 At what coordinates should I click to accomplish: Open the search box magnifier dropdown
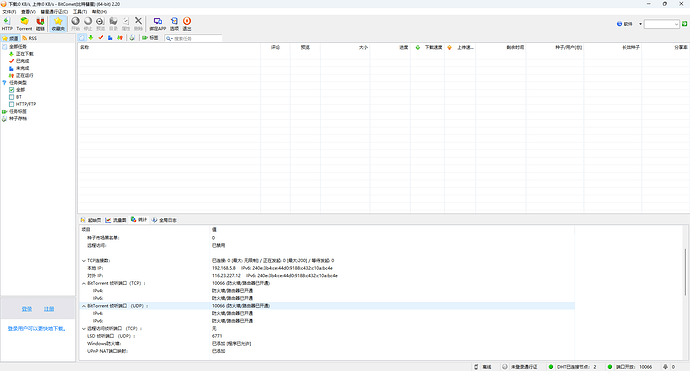click(169, 38)
